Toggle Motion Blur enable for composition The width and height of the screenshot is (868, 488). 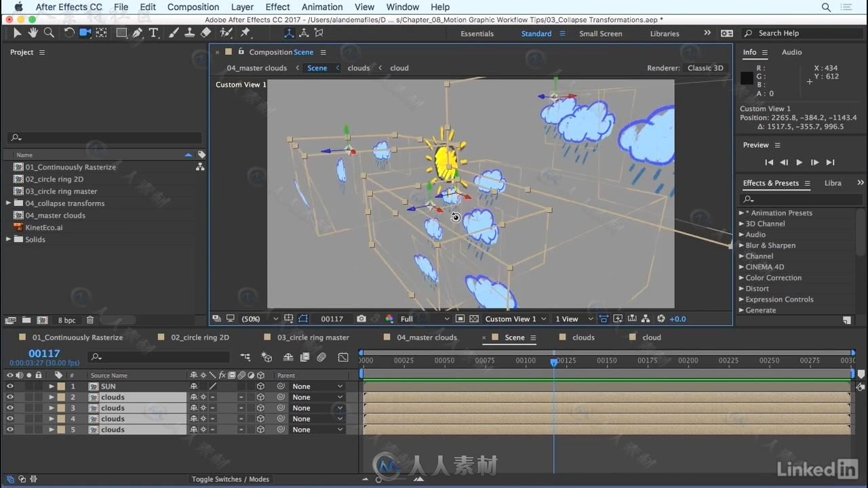pyautogui.click(x=321, y=357)
